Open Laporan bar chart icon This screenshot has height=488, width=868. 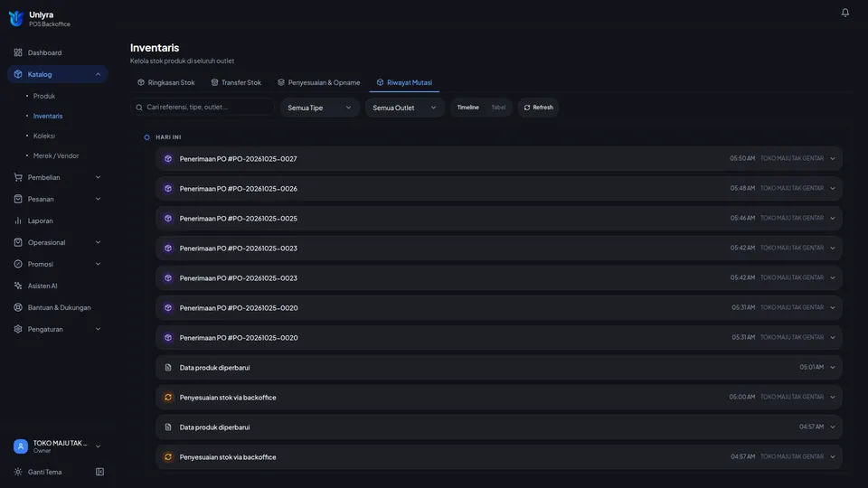click(18, 221)
